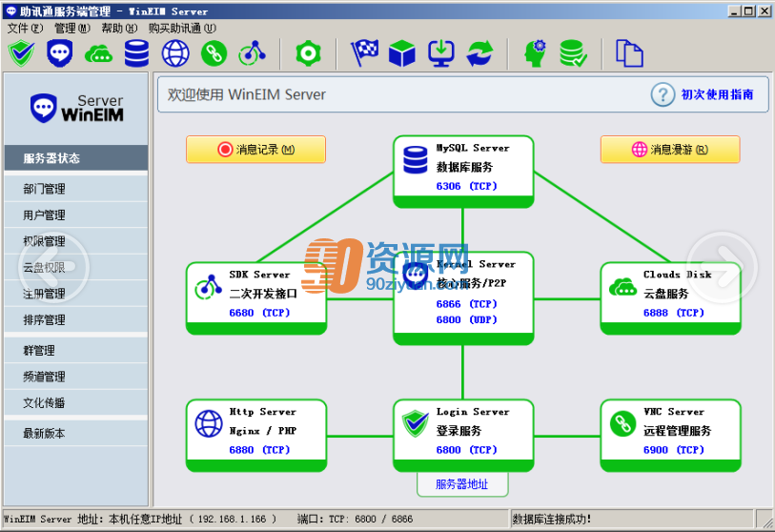
Task: Click the Nginx / PHP label
Action: click(x=262, y=431)
